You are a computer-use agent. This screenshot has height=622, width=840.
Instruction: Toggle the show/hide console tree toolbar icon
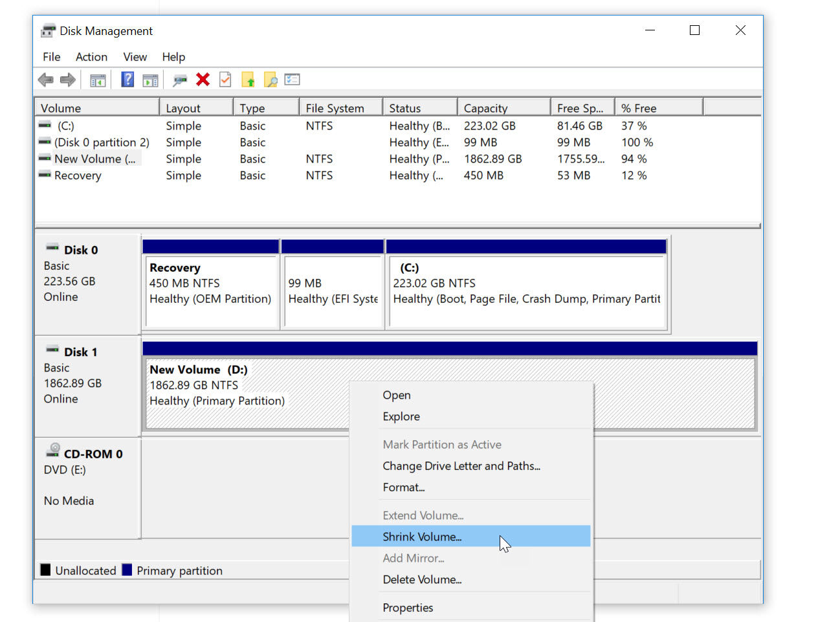[98, 79]
